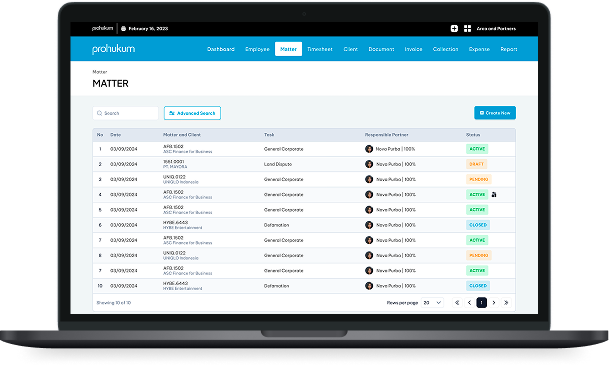Click the ACTIVE status badge in row 5
This screenshot has height=366, width=609.
point(477,210)
